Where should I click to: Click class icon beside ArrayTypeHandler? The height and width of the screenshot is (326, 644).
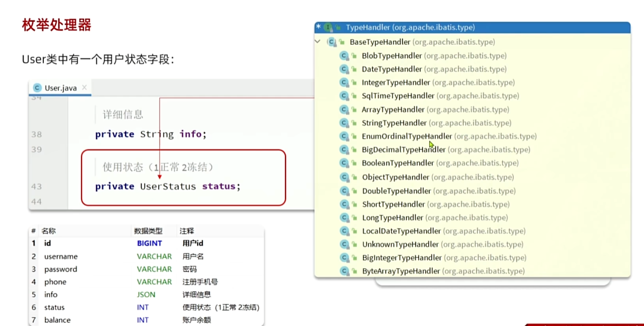coord(344,110)
